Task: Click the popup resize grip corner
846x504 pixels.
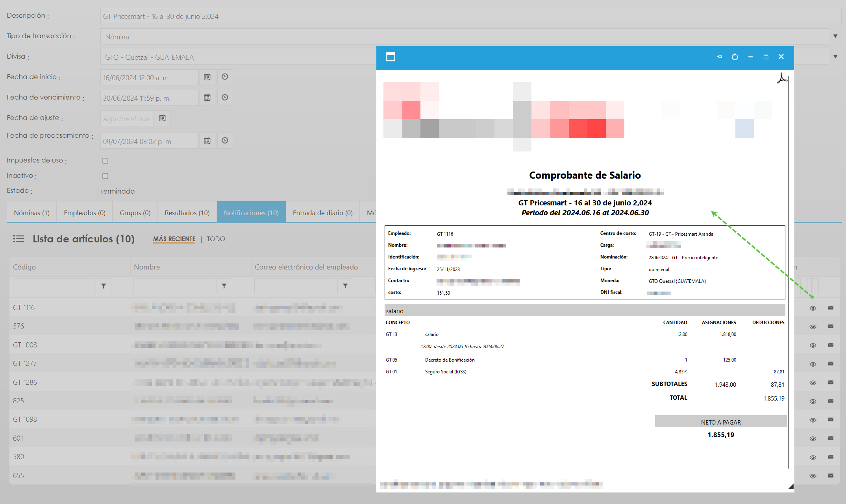Action: coord(790,486)
